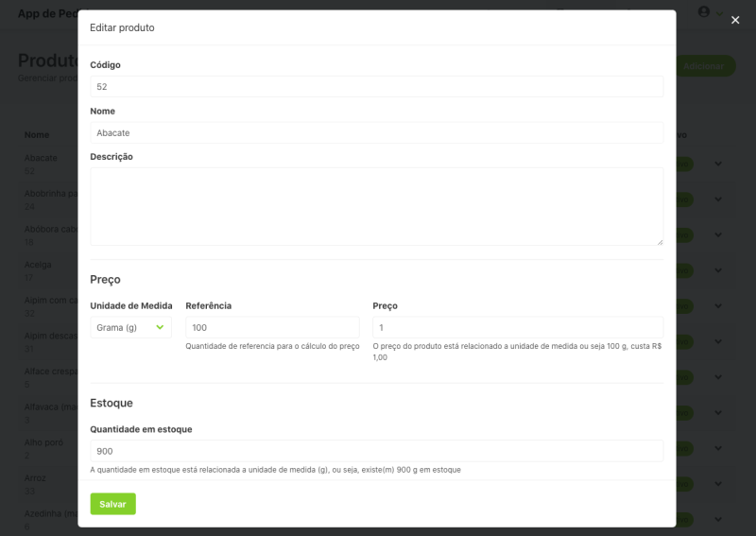Click inside the Descrição text area
The image size is (756, 536).
click(376, 206)
